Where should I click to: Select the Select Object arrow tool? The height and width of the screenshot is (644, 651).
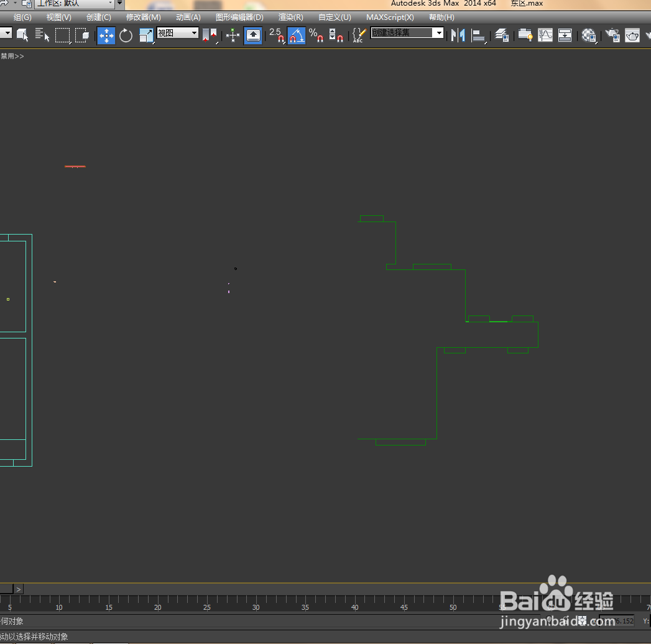coord(22,35)
